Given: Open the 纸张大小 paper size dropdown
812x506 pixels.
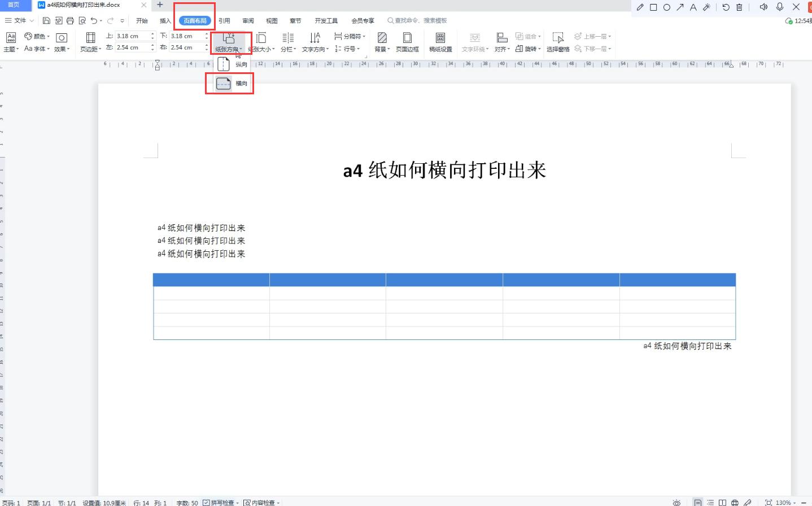Looking at the screenshot, I should point(261,41).
